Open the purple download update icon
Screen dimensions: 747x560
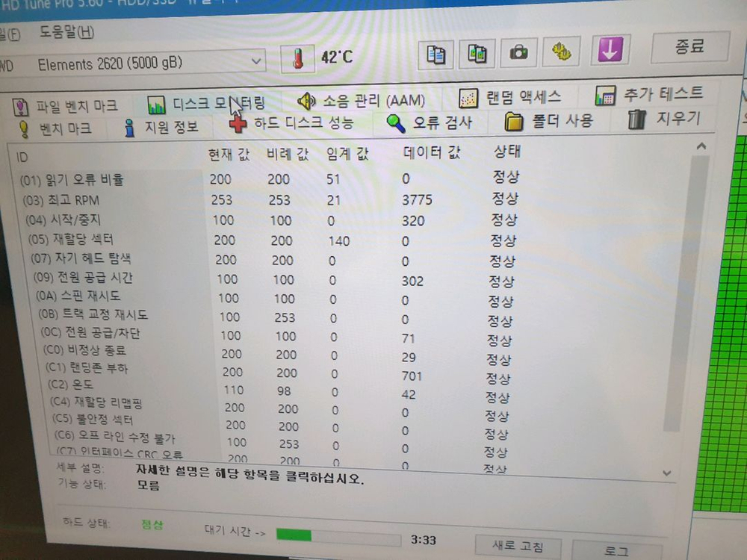[x=610, y=51]
